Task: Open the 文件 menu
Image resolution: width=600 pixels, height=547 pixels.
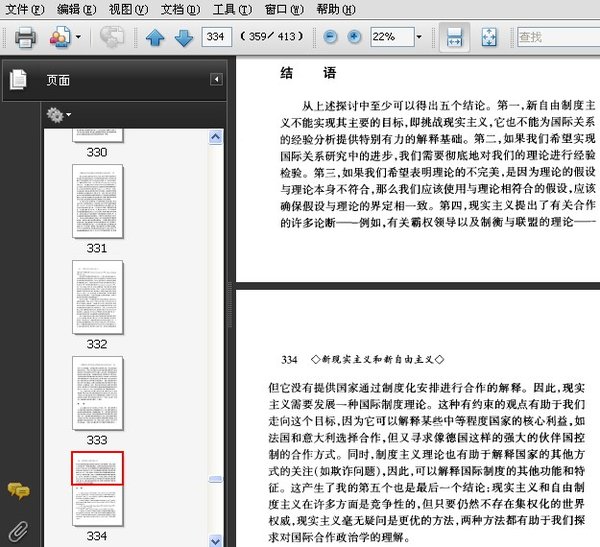Action: pos(24,9)
